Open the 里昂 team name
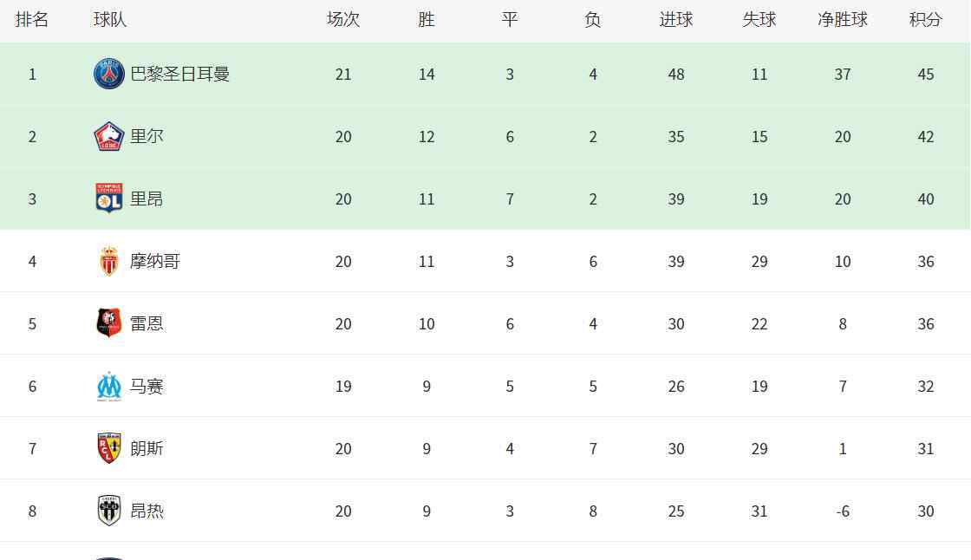971x560 pixels. click(x=147, y=199)
